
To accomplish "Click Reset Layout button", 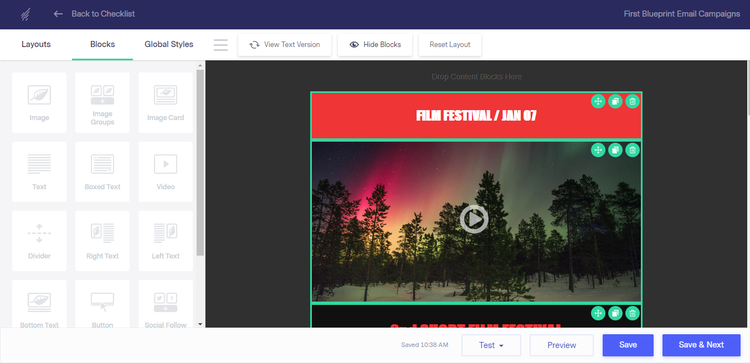I will tap(450, 44).
